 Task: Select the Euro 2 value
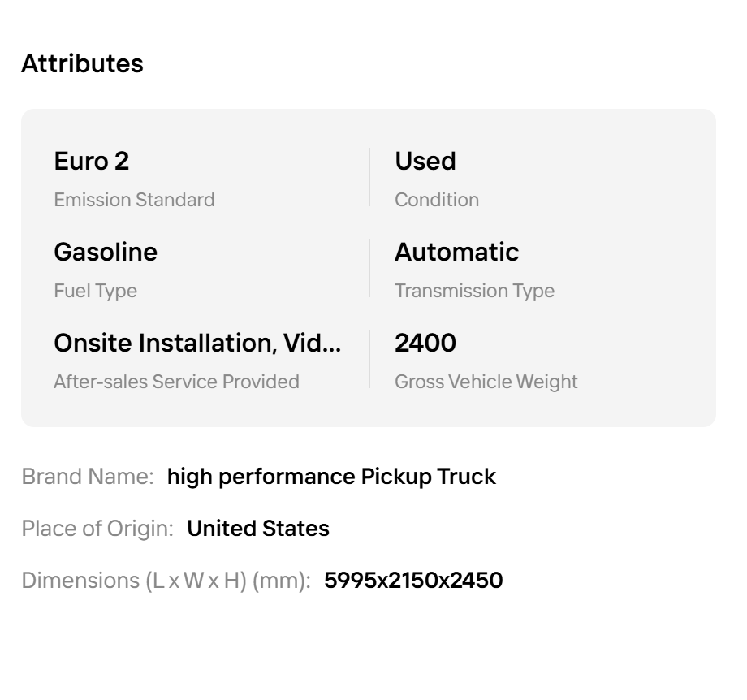[92, 162]
